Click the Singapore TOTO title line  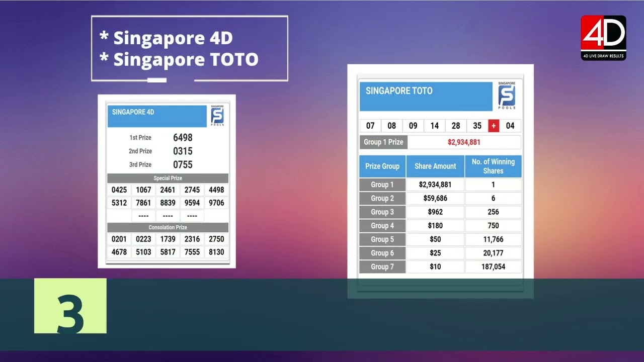tap(179, 59)
